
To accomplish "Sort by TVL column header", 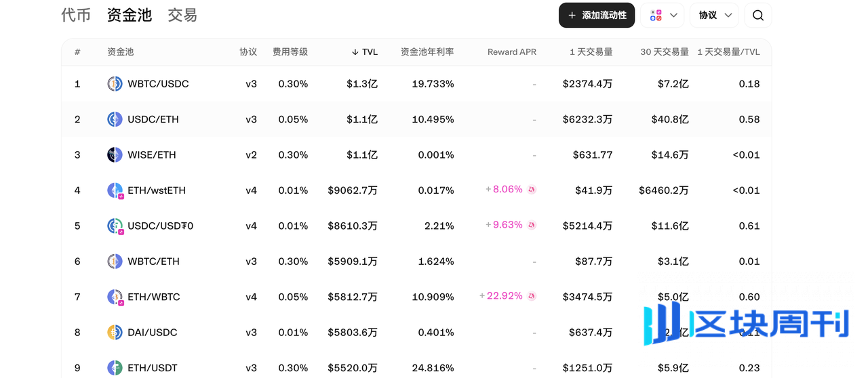I will 364,52.
